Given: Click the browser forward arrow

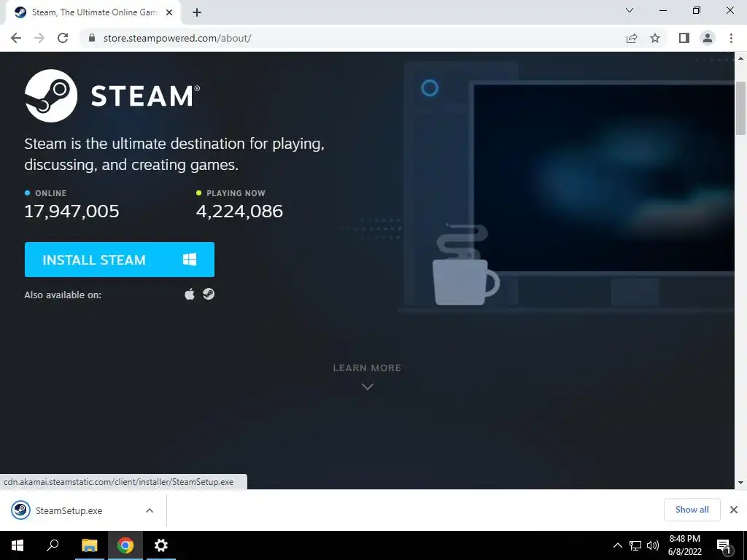Looking at the screenshot, I should point(39,38).
